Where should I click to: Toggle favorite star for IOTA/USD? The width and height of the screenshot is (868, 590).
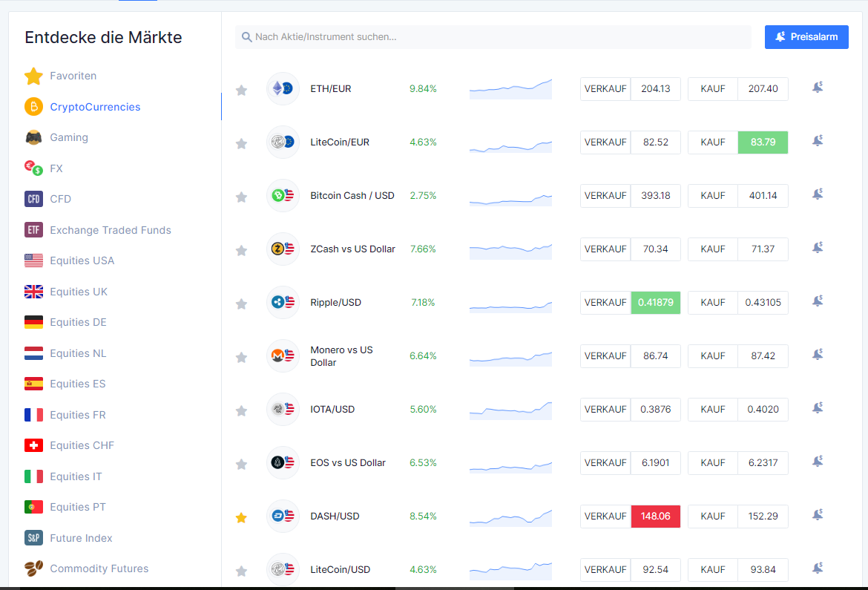coord(241,410)
